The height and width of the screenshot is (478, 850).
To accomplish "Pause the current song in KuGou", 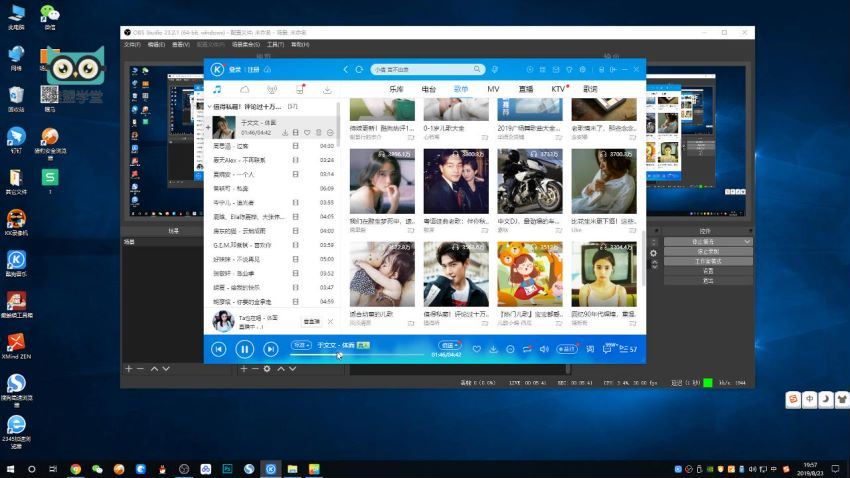I will tap(244, 350).
